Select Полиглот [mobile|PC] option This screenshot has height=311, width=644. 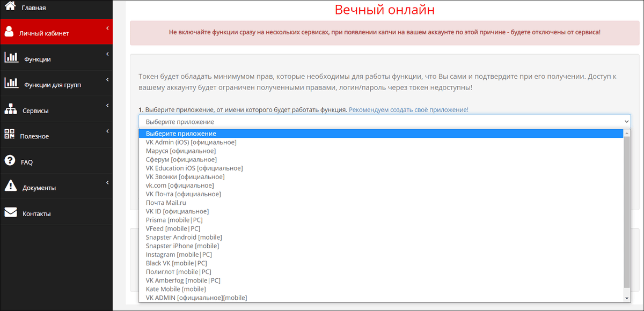tap(381, 272)
